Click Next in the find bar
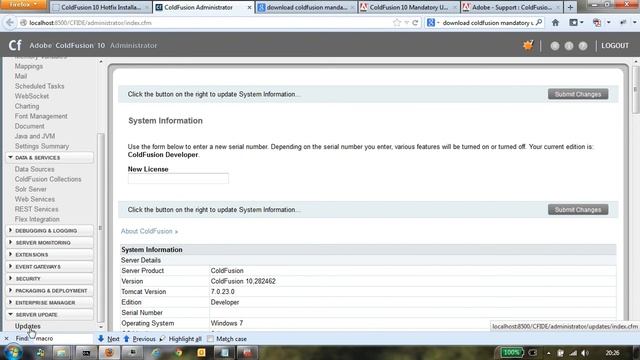 109,339
